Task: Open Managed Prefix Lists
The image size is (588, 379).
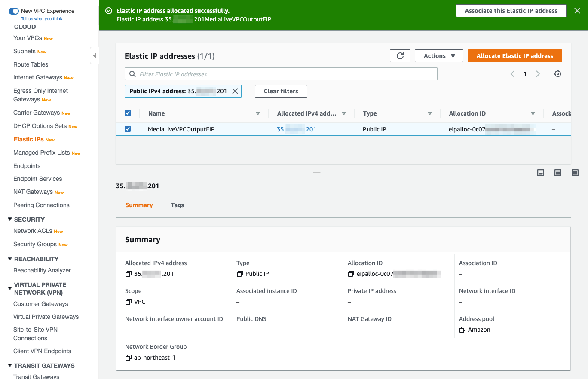Action: coord(42,153)
